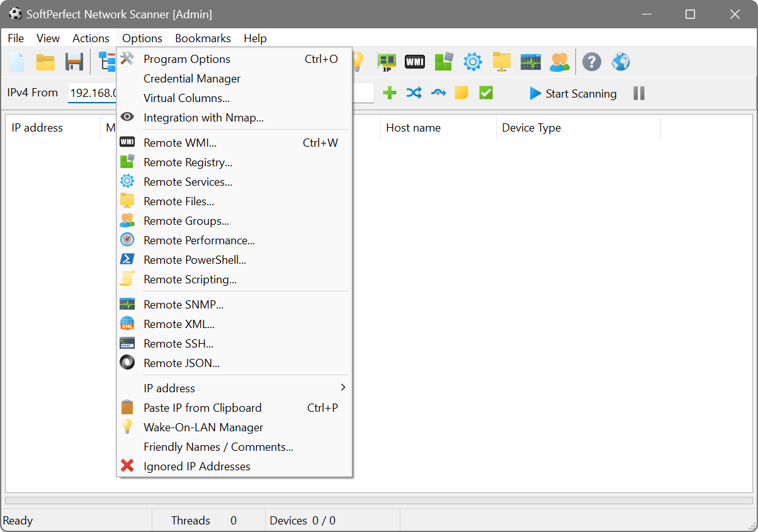The height and width of the screenshot is (532, 758).
Task: Click Start Scanning
Action: point(573,93)
